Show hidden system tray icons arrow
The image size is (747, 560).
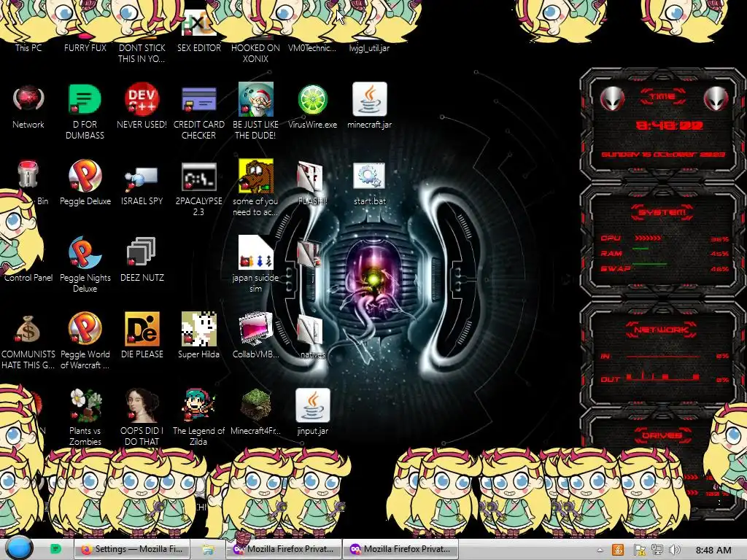600,550
